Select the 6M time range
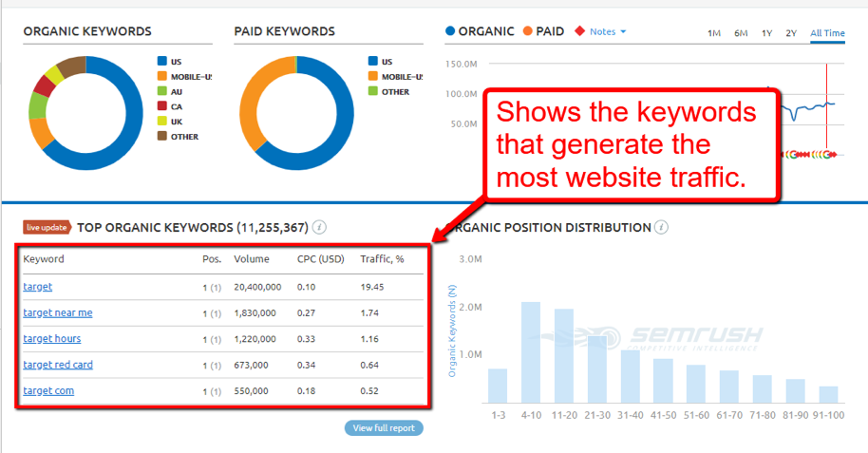 [x=741, y=33]
